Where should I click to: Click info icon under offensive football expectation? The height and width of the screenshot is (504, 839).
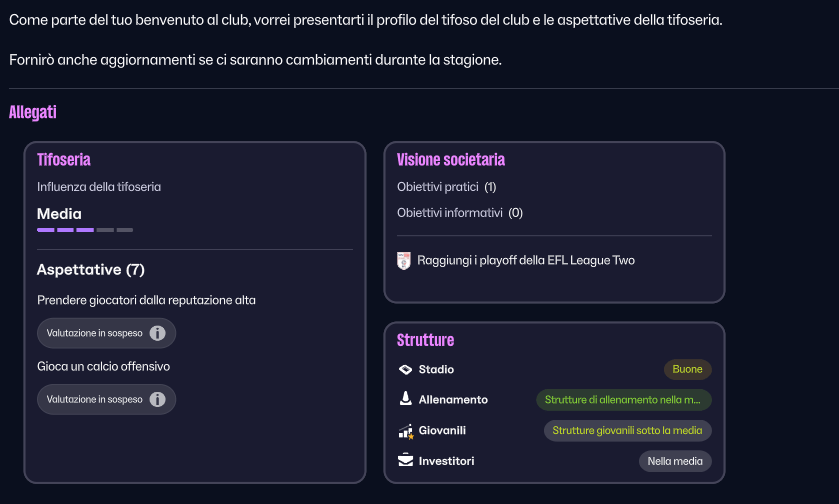[157, 400]
